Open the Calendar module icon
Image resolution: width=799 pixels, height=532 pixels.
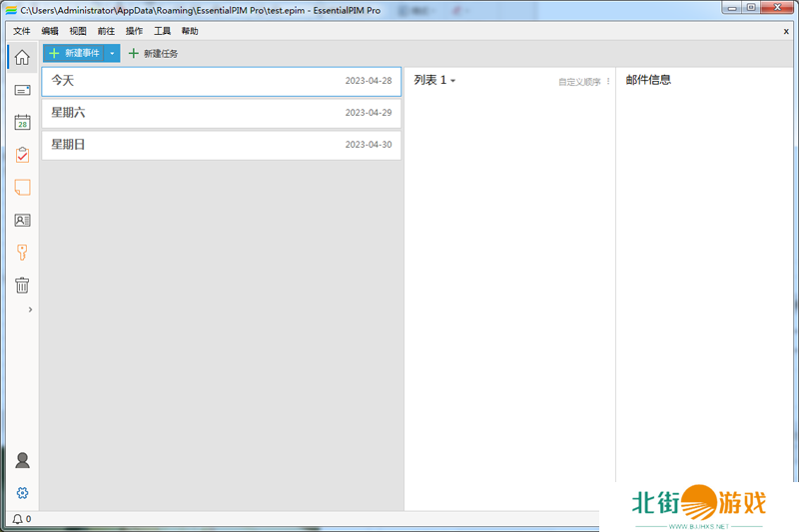coord(22,123)
